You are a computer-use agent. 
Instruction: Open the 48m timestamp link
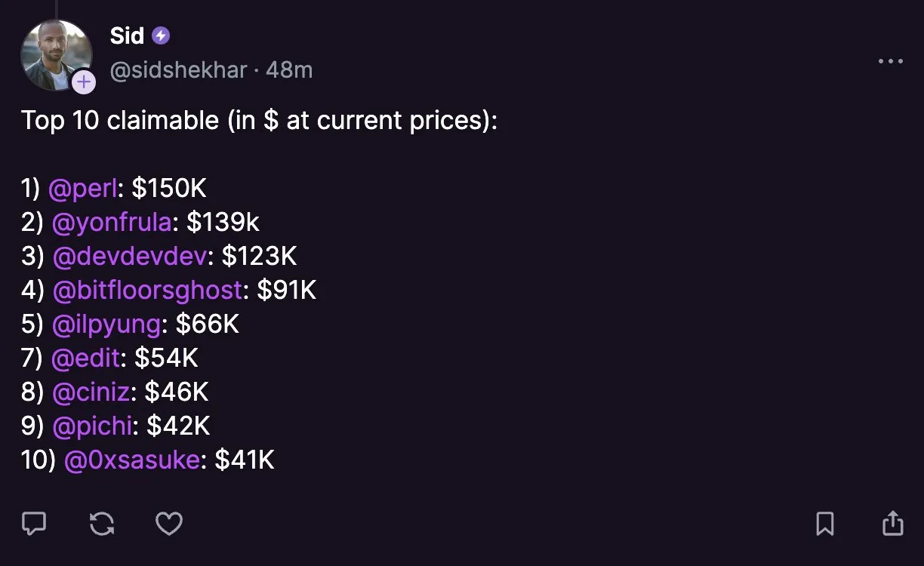tap(289, 70)
